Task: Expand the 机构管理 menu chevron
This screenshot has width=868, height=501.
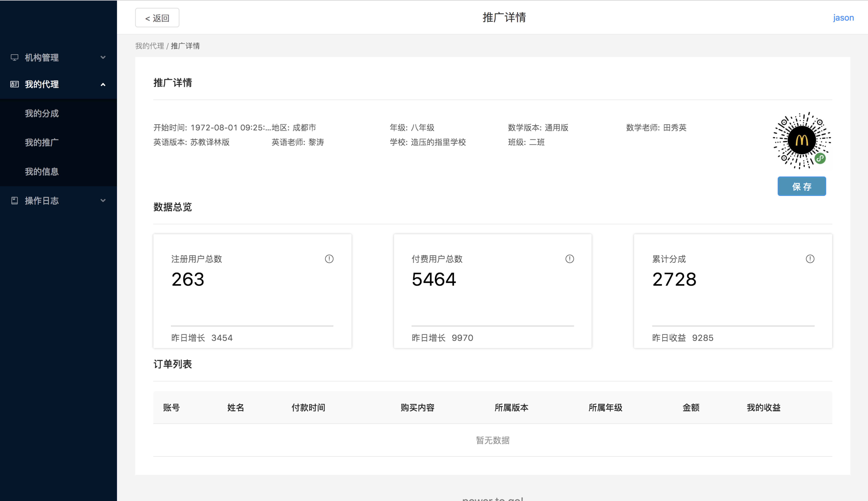Action: coord(103,57)
